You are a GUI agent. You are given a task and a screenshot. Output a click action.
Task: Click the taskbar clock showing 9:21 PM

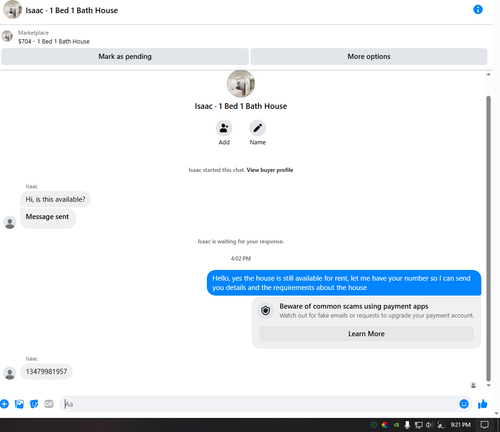click(461, 425)
